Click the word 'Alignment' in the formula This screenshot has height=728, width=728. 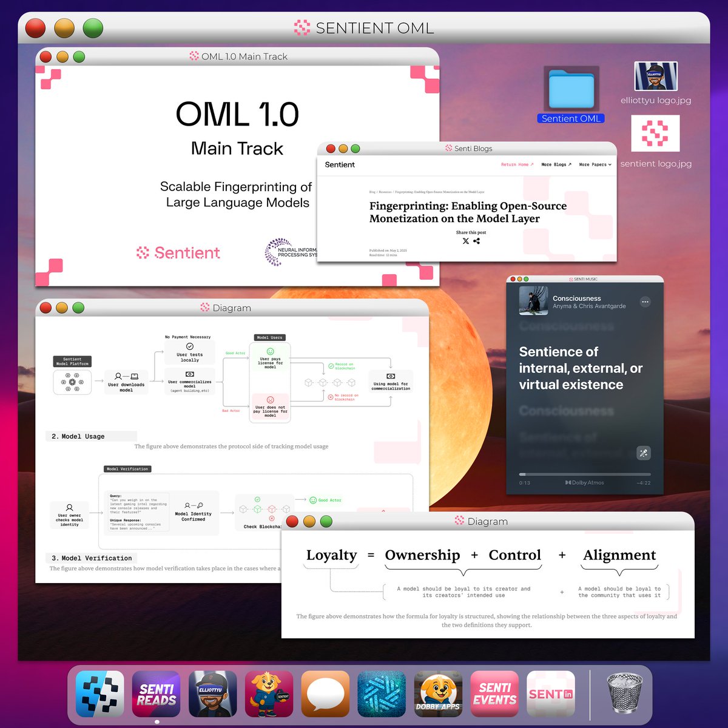tap(619, 555)
